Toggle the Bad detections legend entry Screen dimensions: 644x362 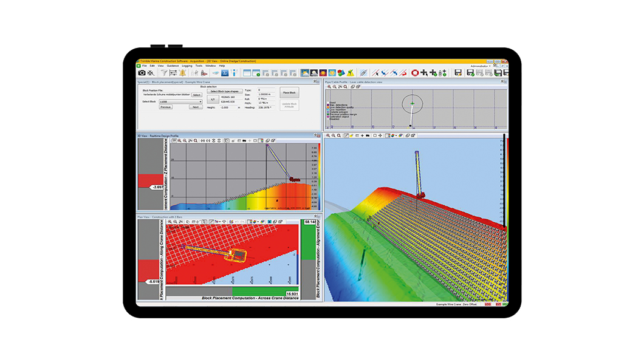[336, 106]
